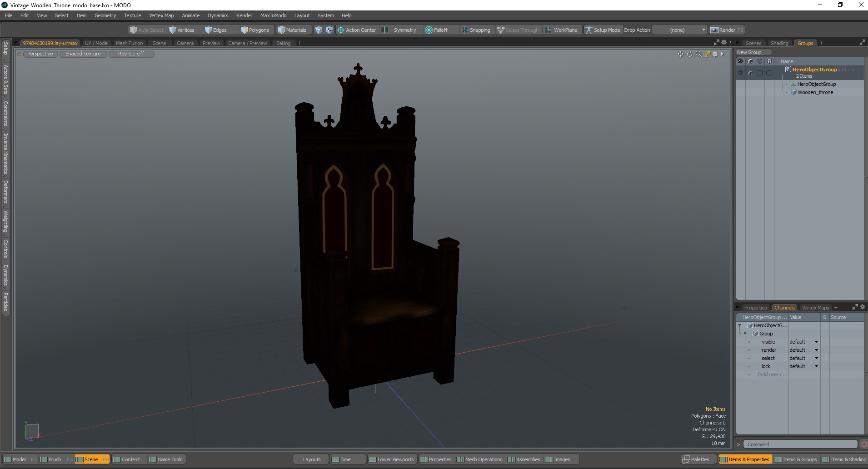Click the viewport zoom magnifier icon
868x469 pixels.
pyautogui.click(x=698, y=54)
